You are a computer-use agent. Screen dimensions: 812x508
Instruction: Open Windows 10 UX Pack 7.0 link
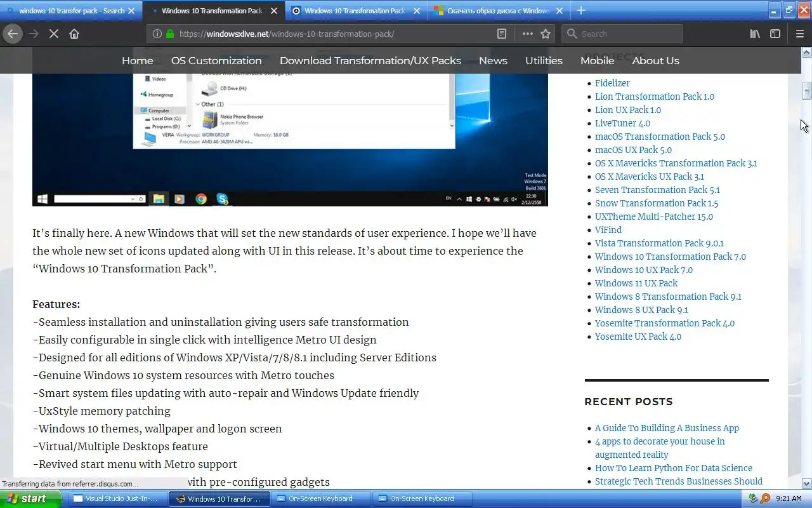point(644,270)
